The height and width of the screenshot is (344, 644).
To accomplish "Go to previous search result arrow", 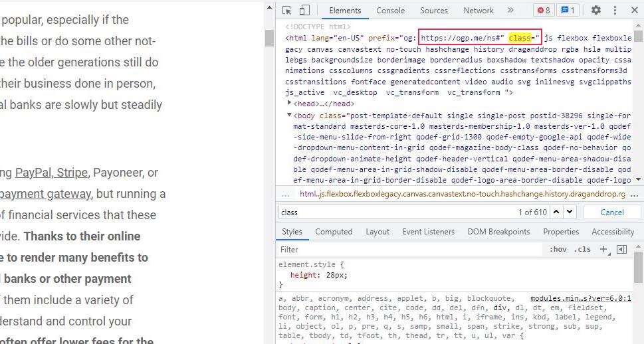I will coord(556,212).
